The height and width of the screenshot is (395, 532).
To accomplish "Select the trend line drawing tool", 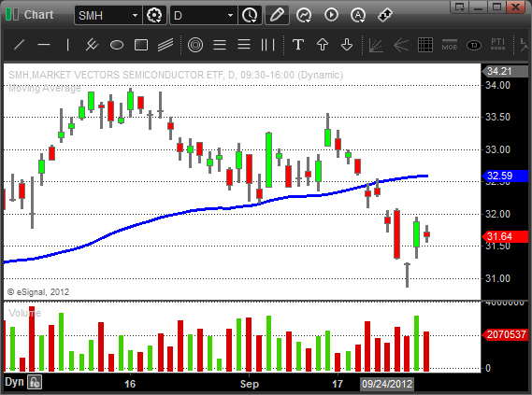I will [x=20, y=45].
